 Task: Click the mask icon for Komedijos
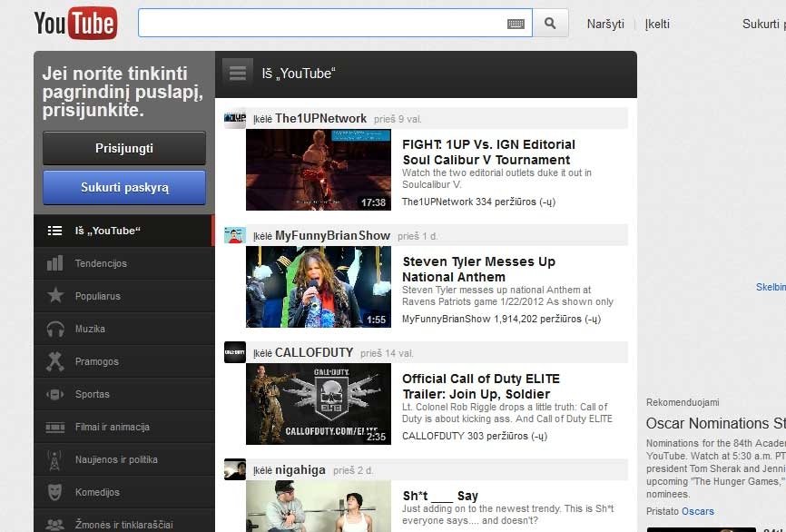54,492
